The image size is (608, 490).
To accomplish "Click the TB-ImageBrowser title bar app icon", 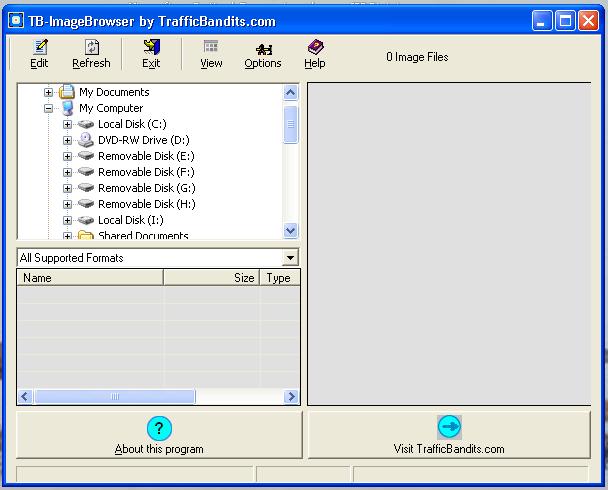I will click(16, 20).
